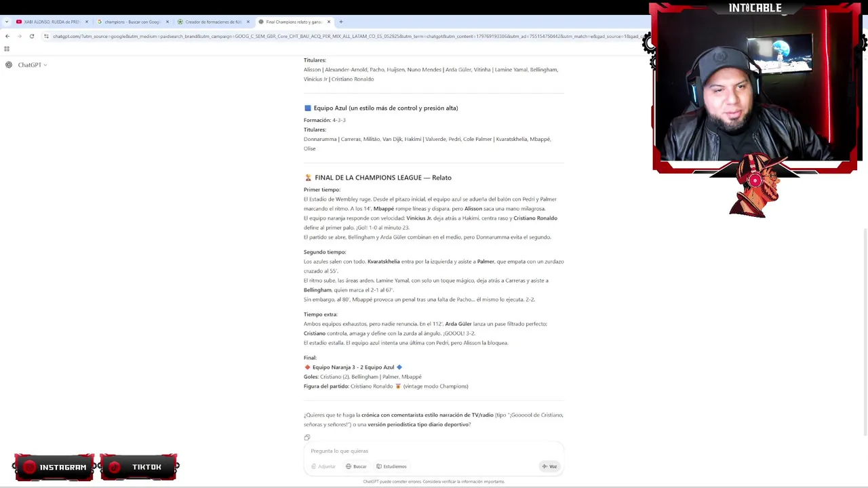Open the Estudiemos study mode button
Image resolution: width=868 pixels, height=488 pixels.
[391, 466]
